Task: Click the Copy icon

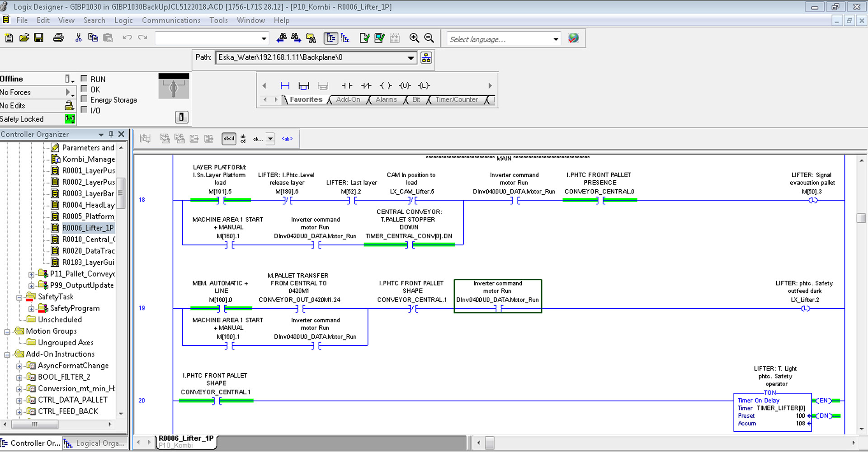Action: [93, 38]
